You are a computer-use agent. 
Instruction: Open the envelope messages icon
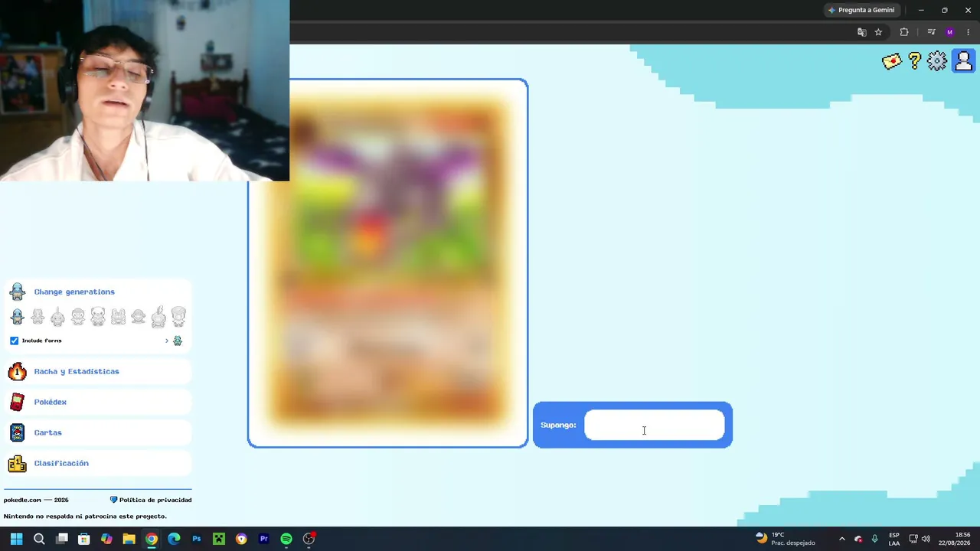(x=892, y=61)
